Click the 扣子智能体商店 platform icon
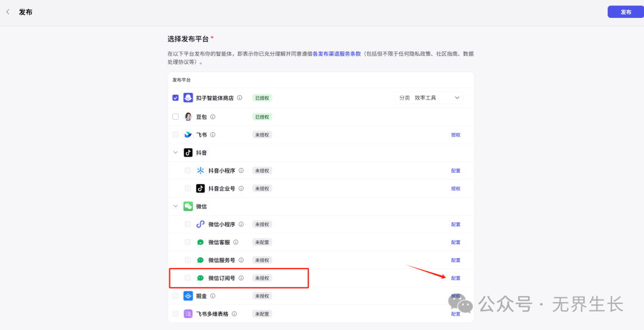This screenshot has width=644, height=330. tap(188, 98)
